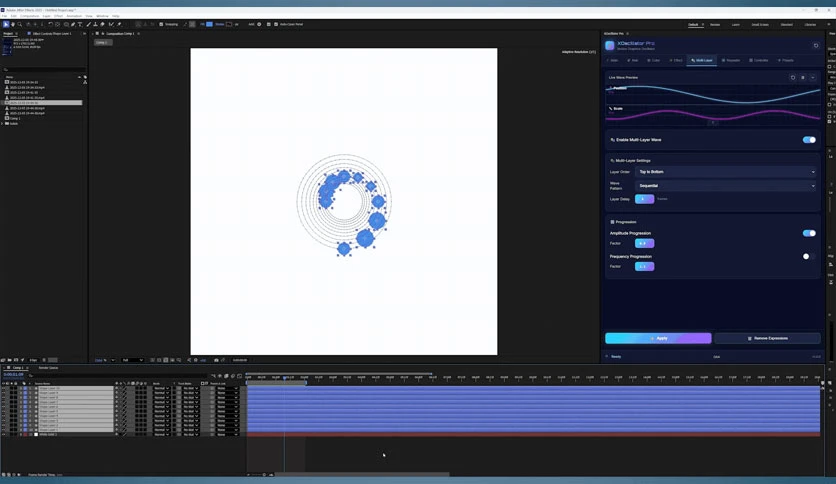Image resolution: width=836 pixels, height=484 pixels.
Task: Click Layer Delay value field
Action: point(644,199)
